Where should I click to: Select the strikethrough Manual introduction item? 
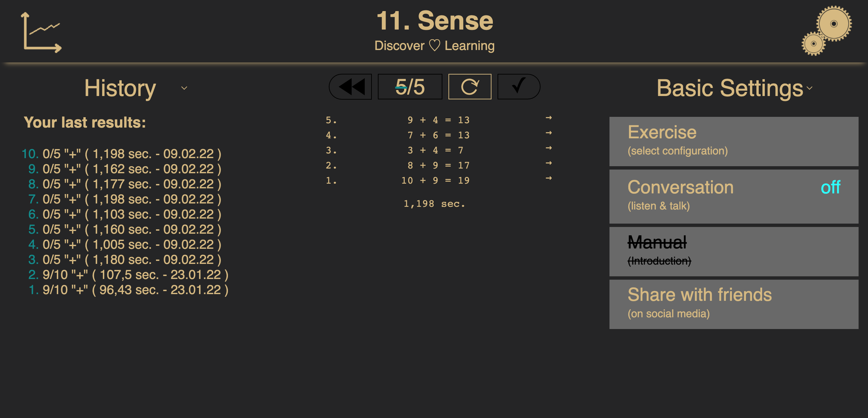(x=733, y=251)
